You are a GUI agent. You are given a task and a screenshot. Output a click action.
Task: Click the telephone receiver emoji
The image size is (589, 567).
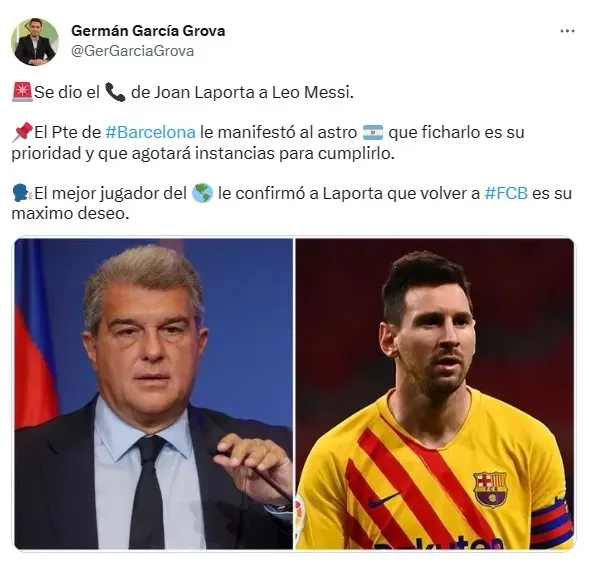click(x=115, y=92)
